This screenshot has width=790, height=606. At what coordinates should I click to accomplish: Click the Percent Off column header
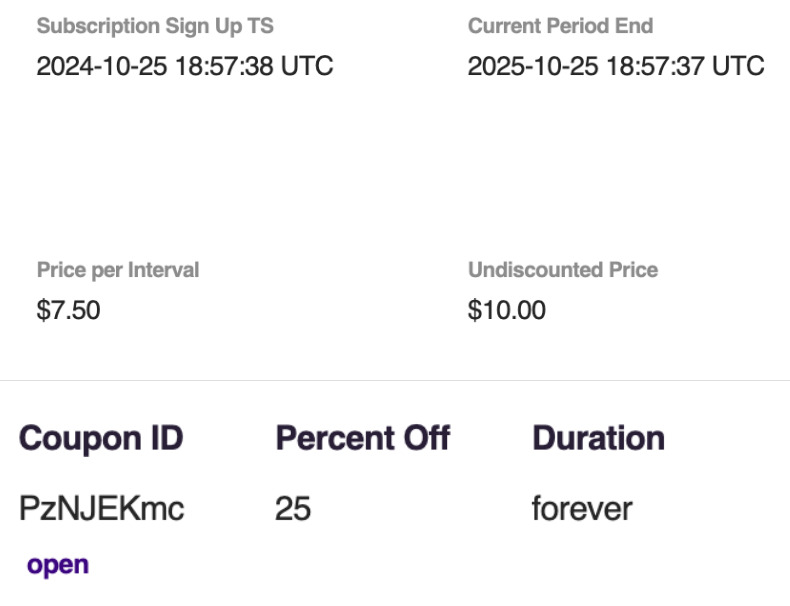point(362,438)
